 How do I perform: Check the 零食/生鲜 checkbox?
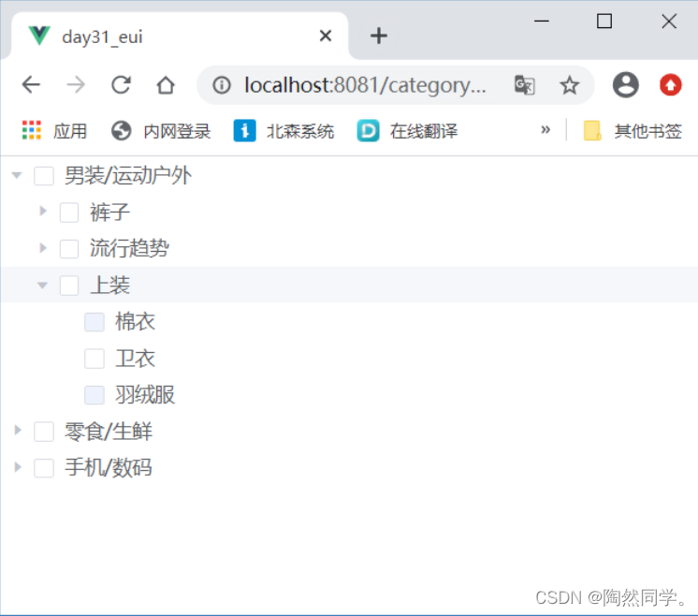point(44,432)
